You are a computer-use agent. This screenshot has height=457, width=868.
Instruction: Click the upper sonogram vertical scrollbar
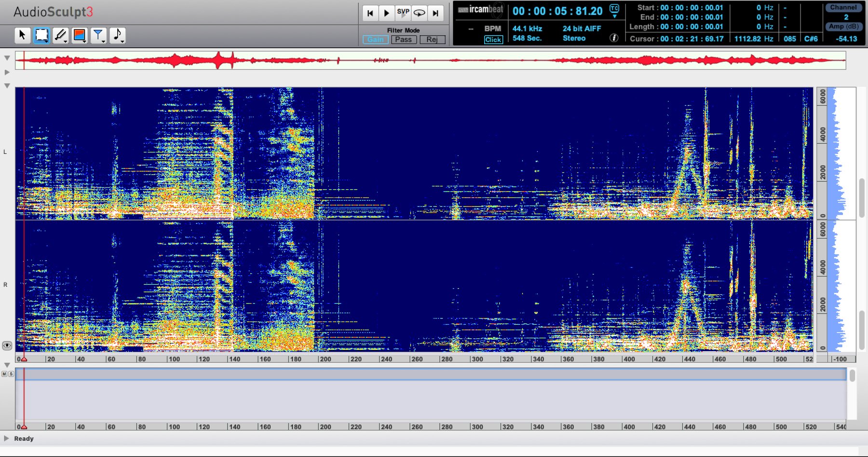point(862,198)
